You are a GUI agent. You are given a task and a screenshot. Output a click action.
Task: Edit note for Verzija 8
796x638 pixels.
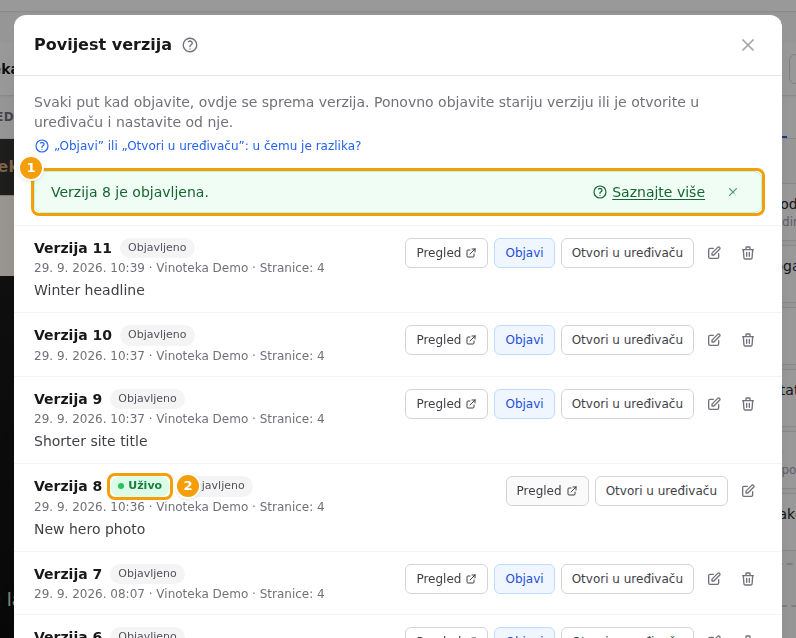click(x=747, y=491)
